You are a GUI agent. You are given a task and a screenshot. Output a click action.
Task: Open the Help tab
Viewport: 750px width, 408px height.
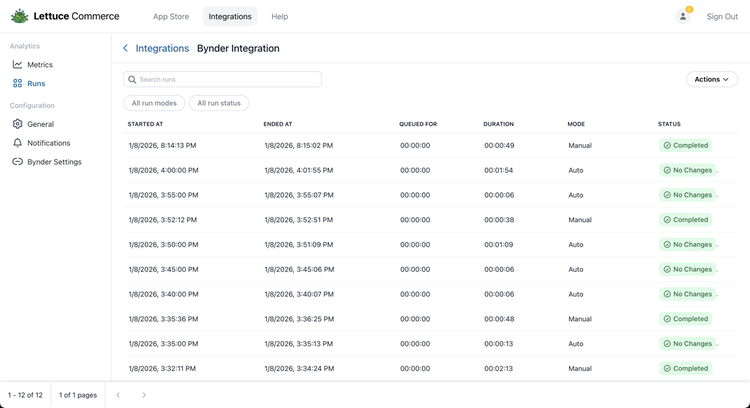(x=280, y=16)
